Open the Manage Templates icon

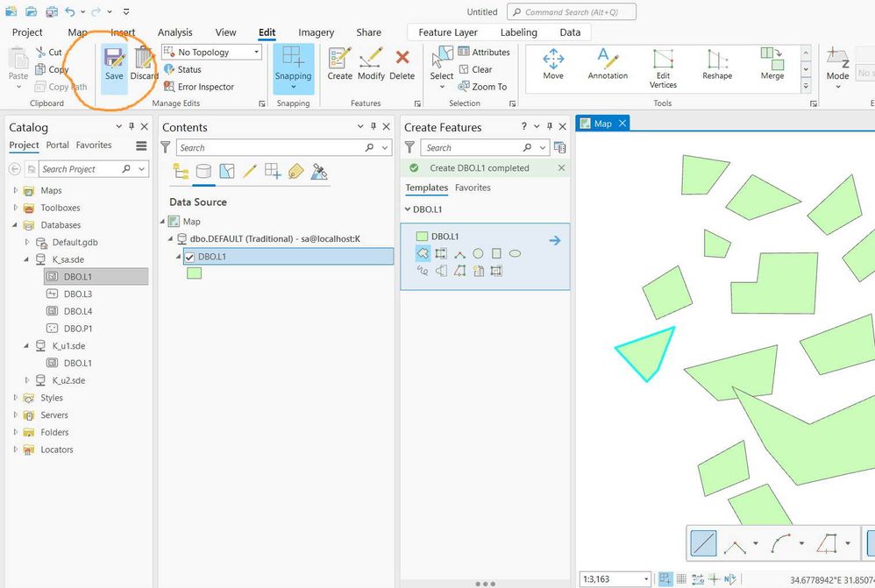(559, 148)
